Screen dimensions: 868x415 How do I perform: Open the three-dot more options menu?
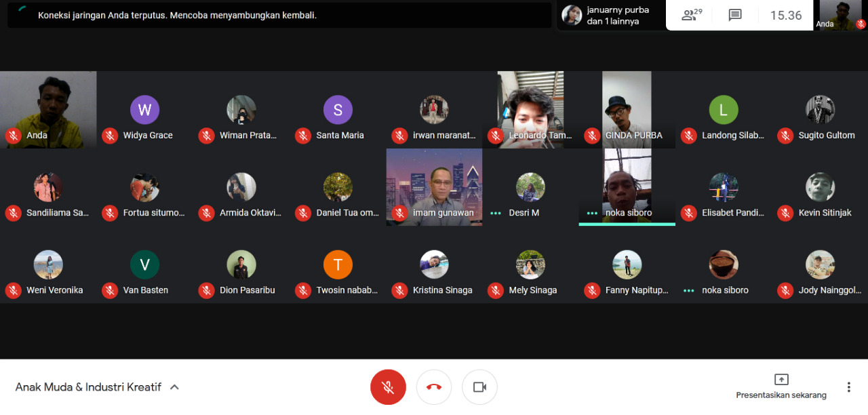click(848, 387)
